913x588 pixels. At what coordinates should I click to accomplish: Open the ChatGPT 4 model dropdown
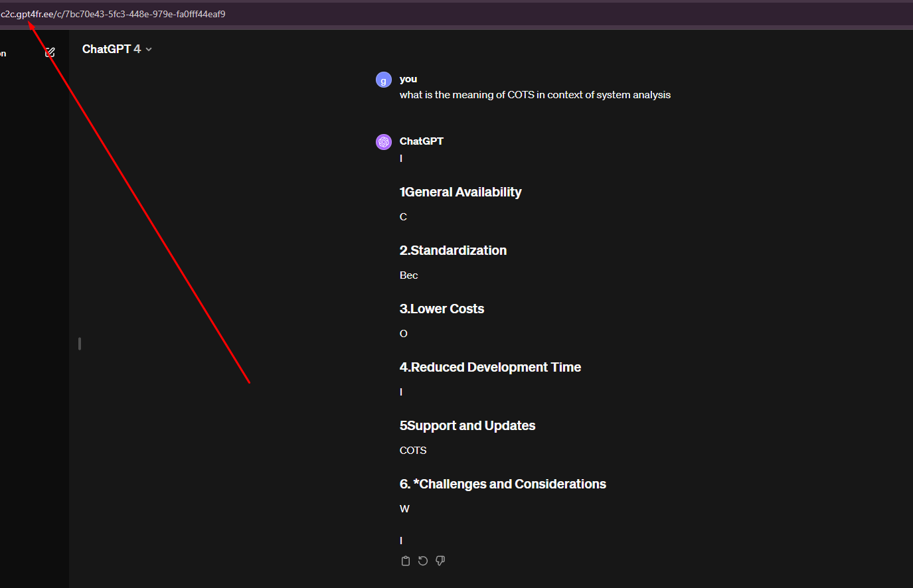117,49
